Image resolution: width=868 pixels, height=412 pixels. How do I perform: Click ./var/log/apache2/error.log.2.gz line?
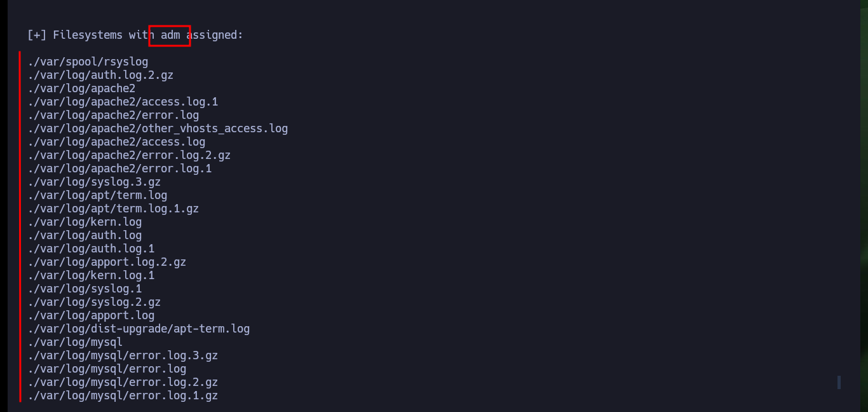[x=129, y=156]
